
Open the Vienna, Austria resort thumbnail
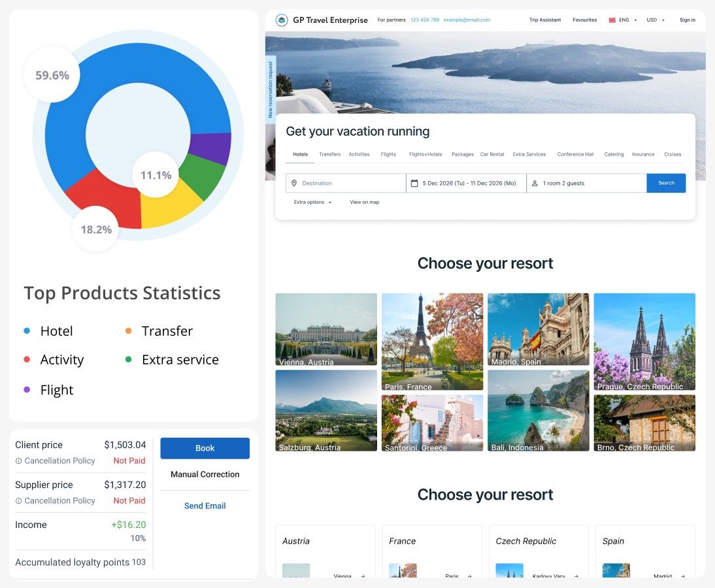[x=326, y=329]
